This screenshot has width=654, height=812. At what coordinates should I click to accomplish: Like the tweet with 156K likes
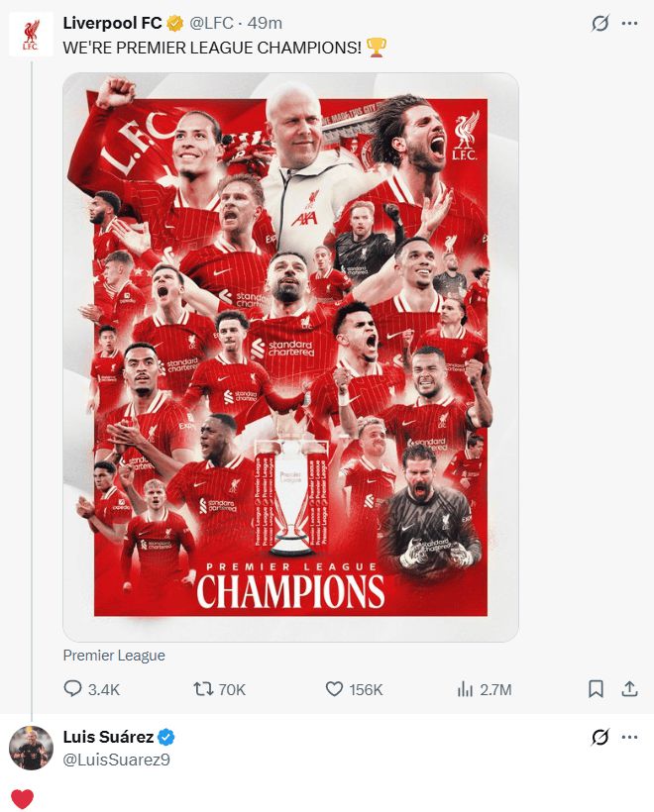335,689
